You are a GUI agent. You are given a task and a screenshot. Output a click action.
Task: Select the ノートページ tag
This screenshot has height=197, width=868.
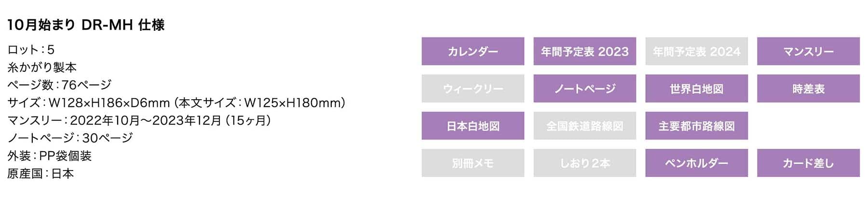coord(584,89)
